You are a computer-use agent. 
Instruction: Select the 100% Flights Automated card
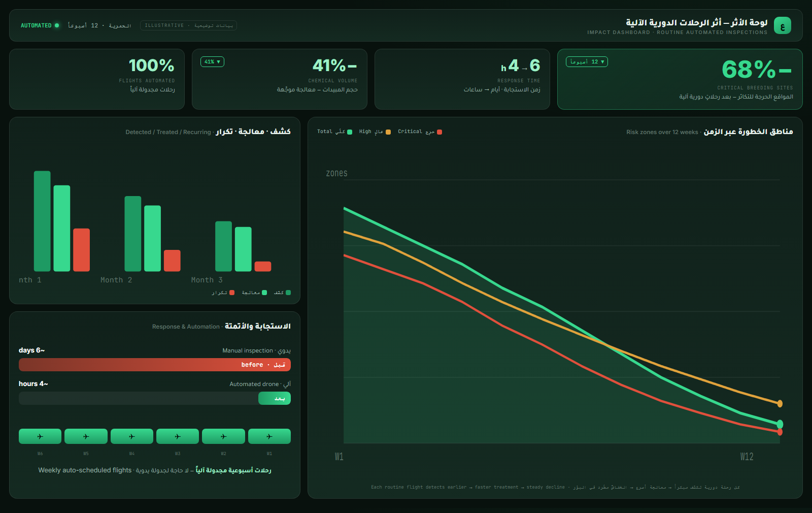(97, 79)
